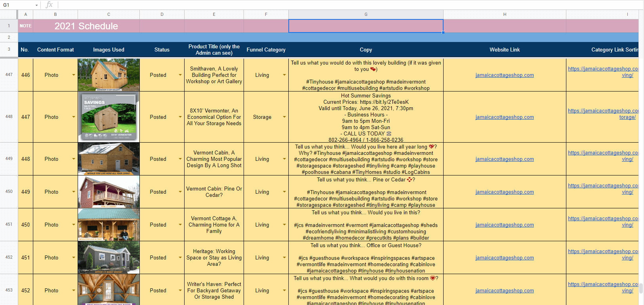Click website link for Smithaven row
This screenshot has height=305, width=644.
504,75
